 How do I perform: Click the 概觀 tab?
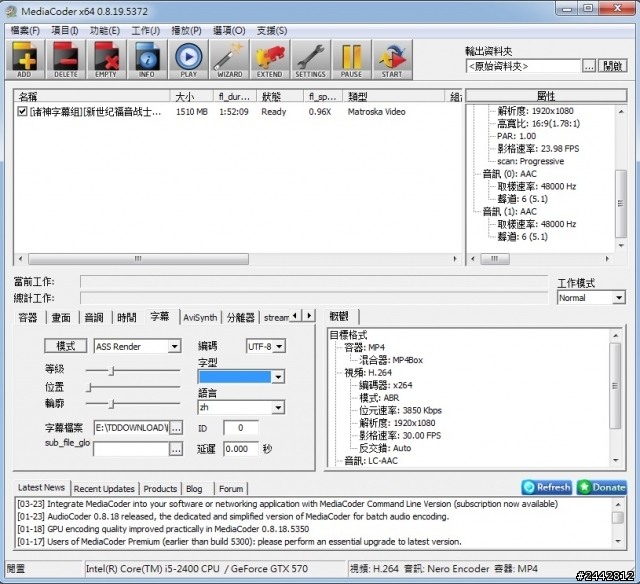(339, 316)
